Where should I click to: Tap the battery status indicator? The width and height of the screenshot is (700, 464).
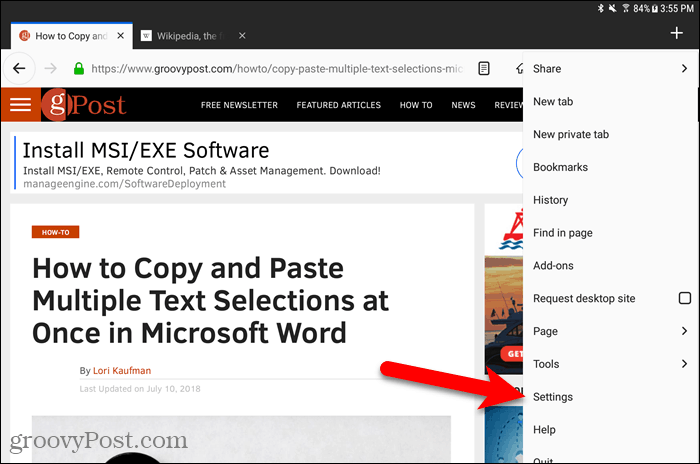click(x=655, y=8)
